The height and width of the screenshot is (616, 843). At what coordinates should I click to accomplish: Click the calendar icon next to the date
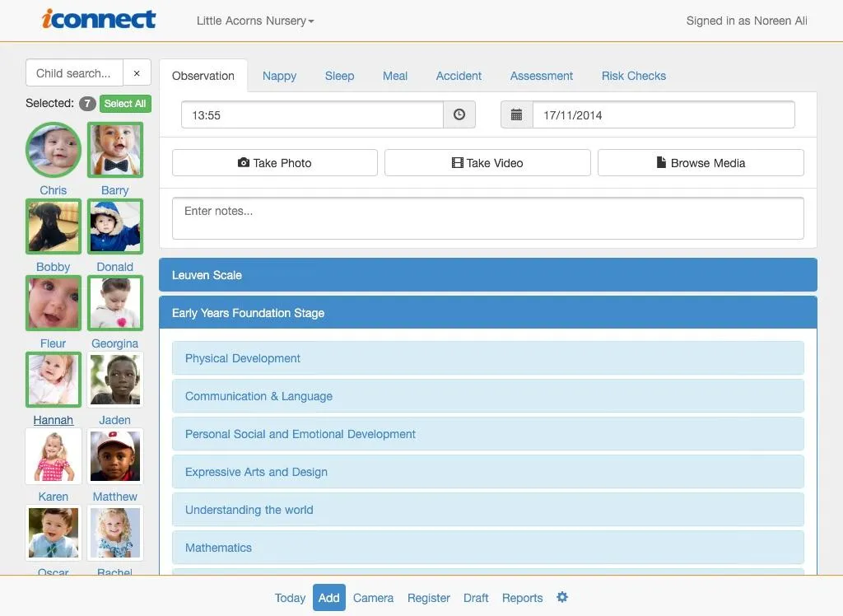click(516, 114)
